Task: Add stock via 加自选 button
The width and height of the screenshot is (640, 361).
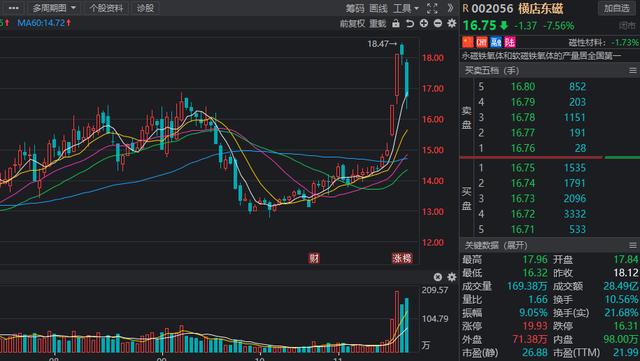Action: pyautogui.click(x=617, y=8)
